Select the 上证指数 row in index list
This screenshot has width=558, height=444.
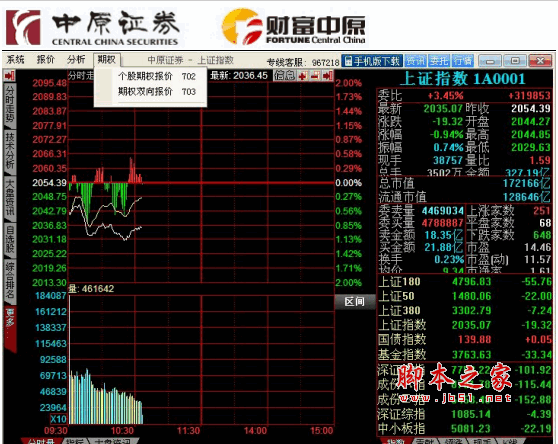(464, 325)
